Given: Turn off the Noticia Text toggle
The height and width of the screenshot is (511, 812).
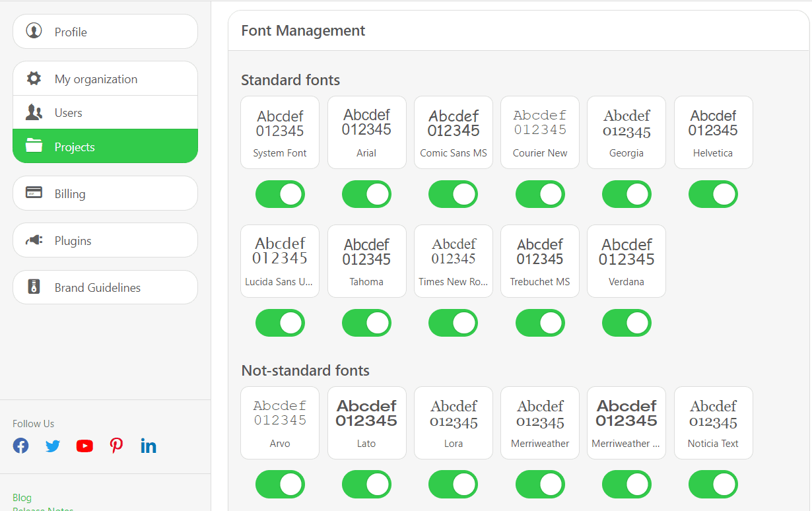Looking at the screenshot, I should (713, 484).
